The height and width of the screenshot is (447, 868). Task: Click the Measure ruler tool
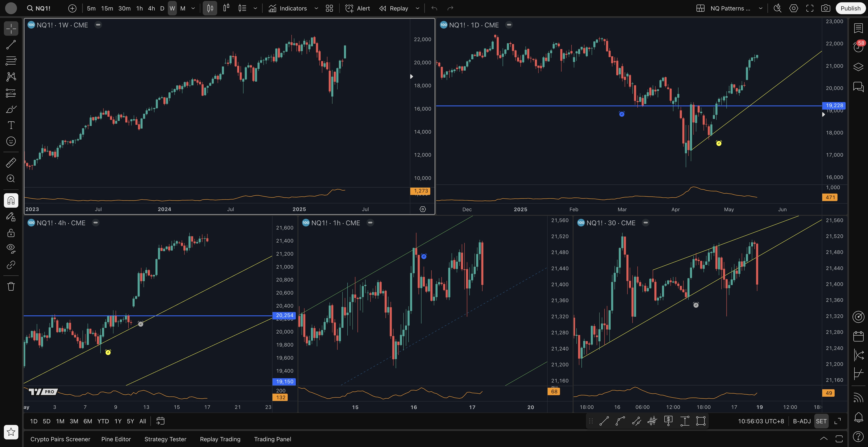tap(11, 163)
